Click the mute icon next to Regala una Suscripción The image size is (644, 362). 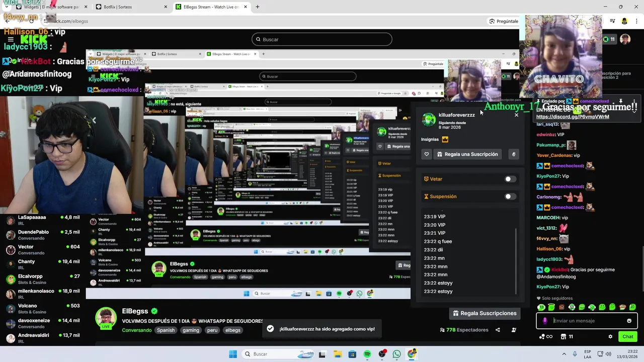click(x=513, y=154)
